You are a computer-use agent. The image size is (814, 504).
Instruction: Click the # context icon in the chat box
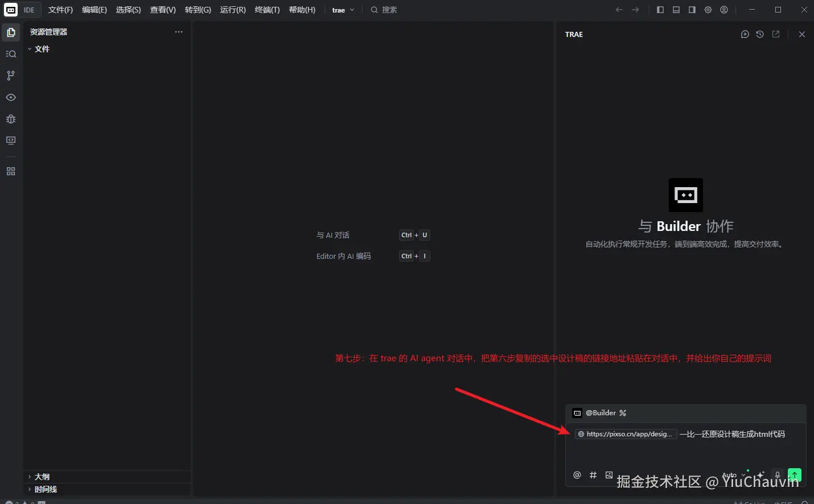[x=593, y=475]
